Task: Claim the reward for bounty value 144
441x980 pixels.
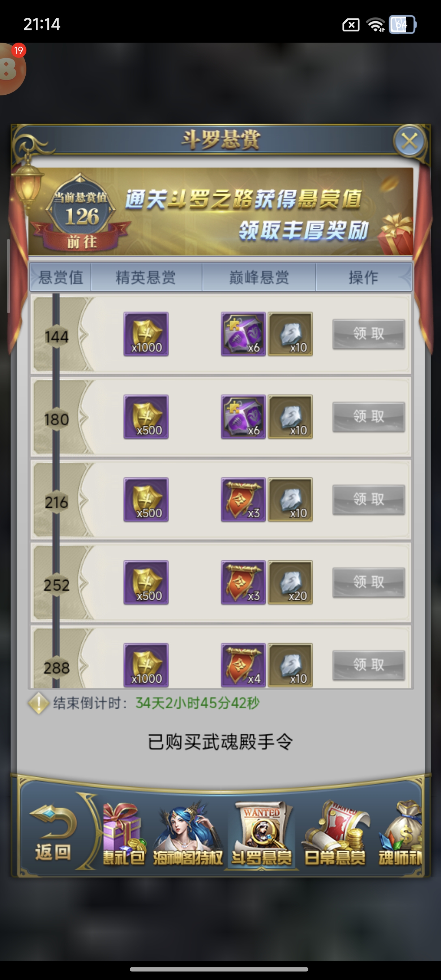Action: pyautogui.click(x=369, y=334)
